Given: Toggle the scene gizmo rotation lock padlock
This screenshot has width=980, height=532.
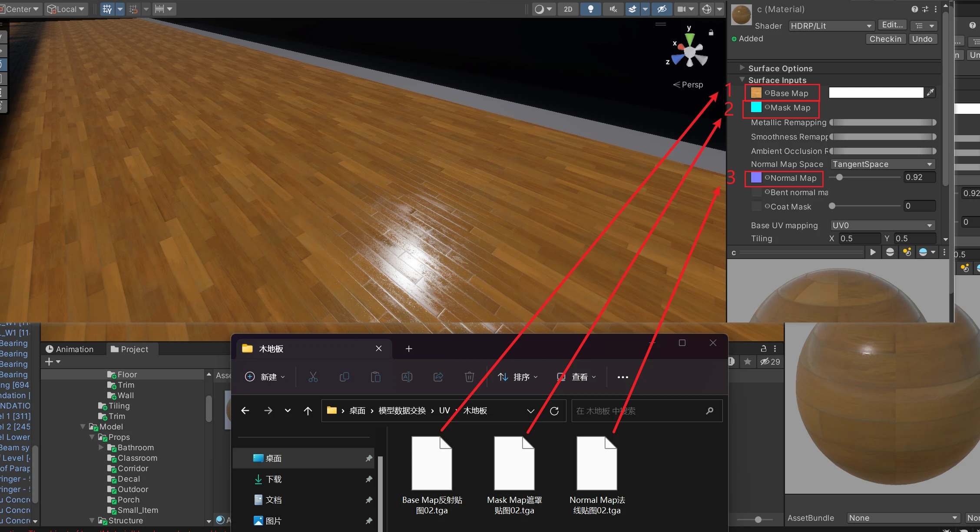Looking at the screenshot, I should [x=711, y=33].
